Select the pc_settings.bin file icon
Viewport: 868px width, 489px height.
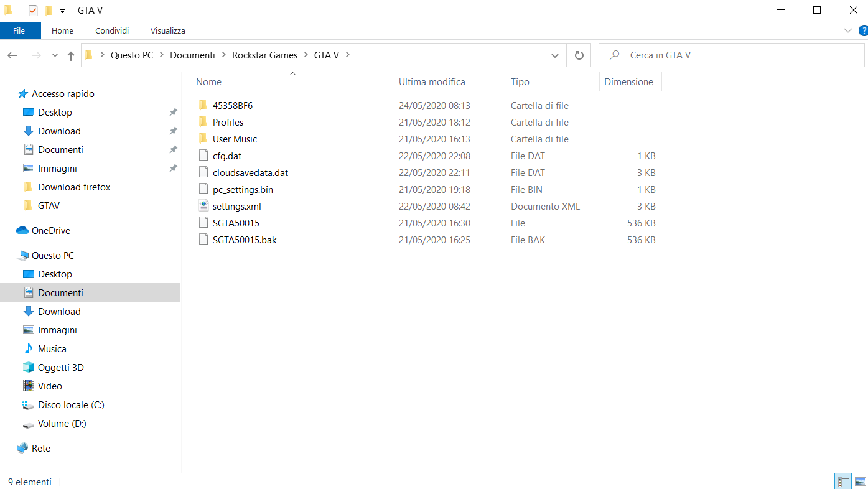(x=203, y=190)
